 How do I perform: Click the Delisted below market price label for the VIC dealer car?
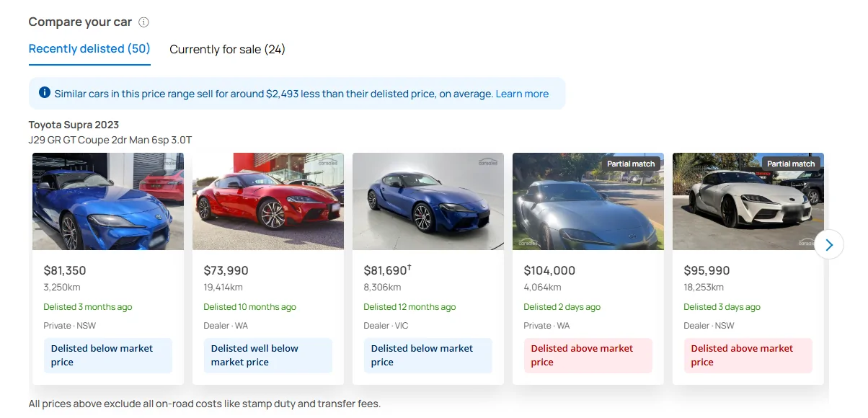tap(428, 355)
